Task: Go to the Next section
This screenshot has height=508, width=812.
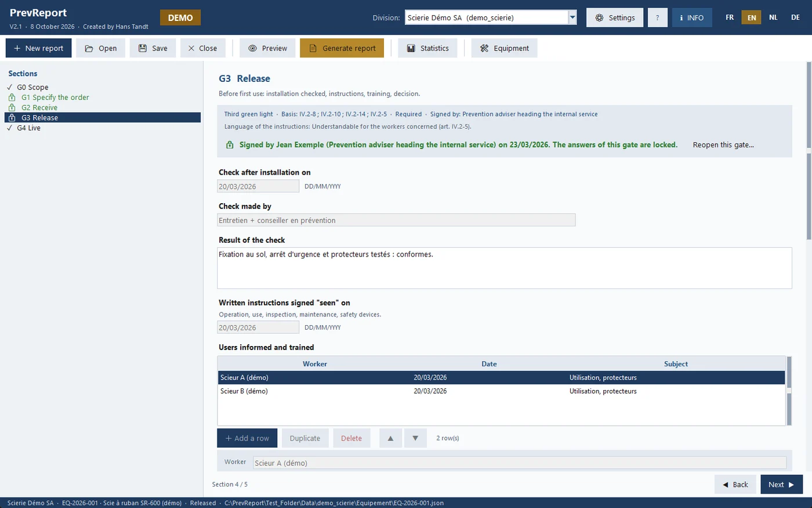Action: [x=781, y=484]
